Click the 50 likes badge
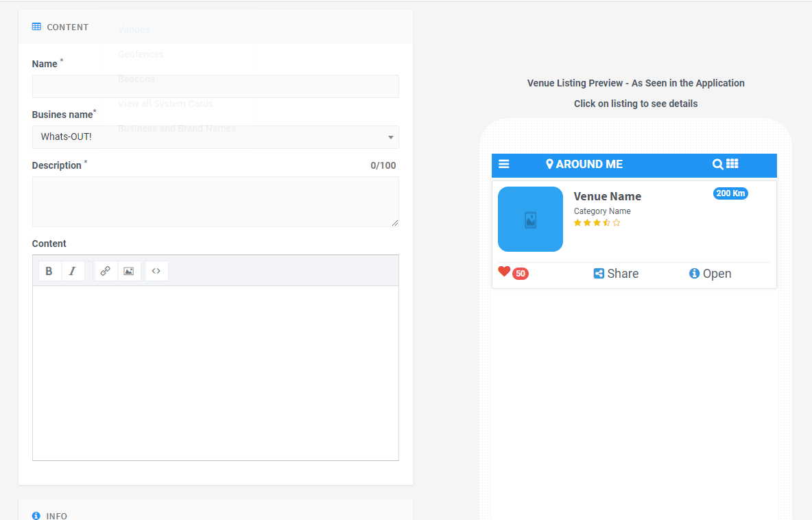Image resolution: width=812 pixels, height=520 pixels. [521, 274]
